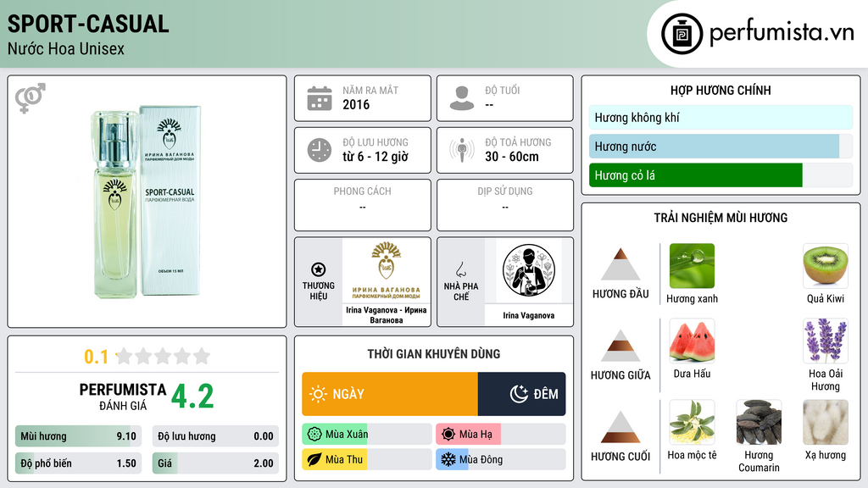
Task: Click the SPORT-CASUAL title heading
Action: (88, 24)
